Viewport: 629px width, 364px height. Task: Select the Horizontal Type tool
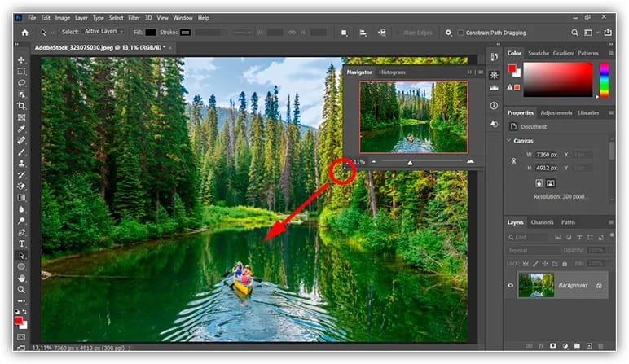22,243
